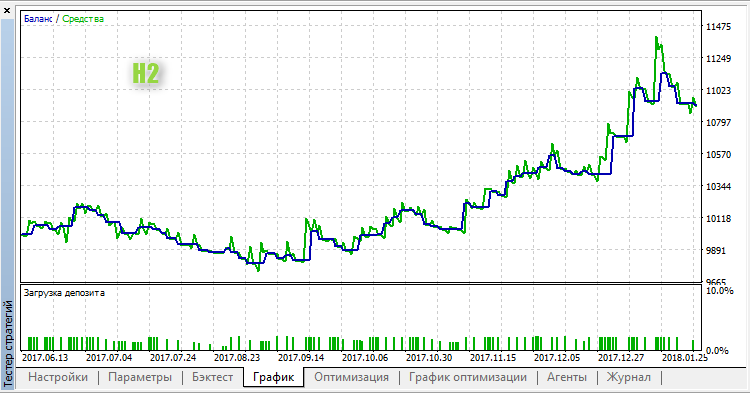750x394 pixels.
Task: Switch to the Оптимизация tab
Action: [x=352, y=377]
